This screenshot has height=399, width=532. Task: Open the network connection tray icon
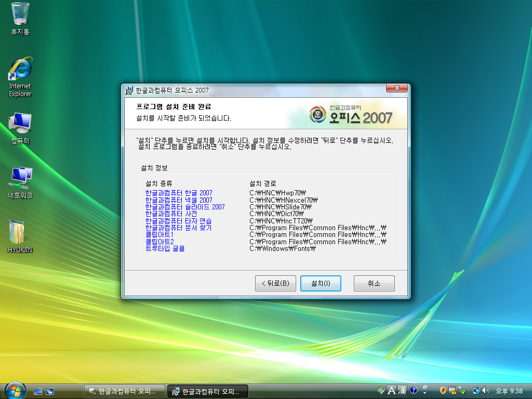tap(476, 391)
